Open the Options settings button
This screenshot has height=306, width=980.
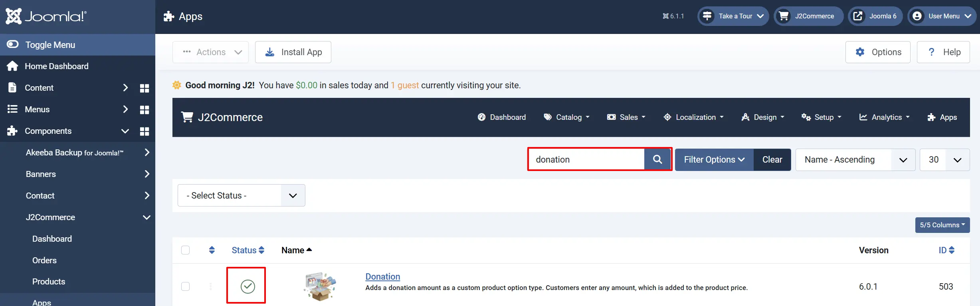pos(878,52)
